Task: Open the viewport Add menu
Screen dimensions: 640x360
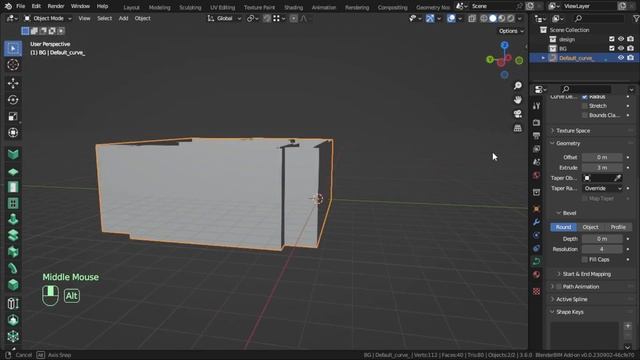Action: 123,18
